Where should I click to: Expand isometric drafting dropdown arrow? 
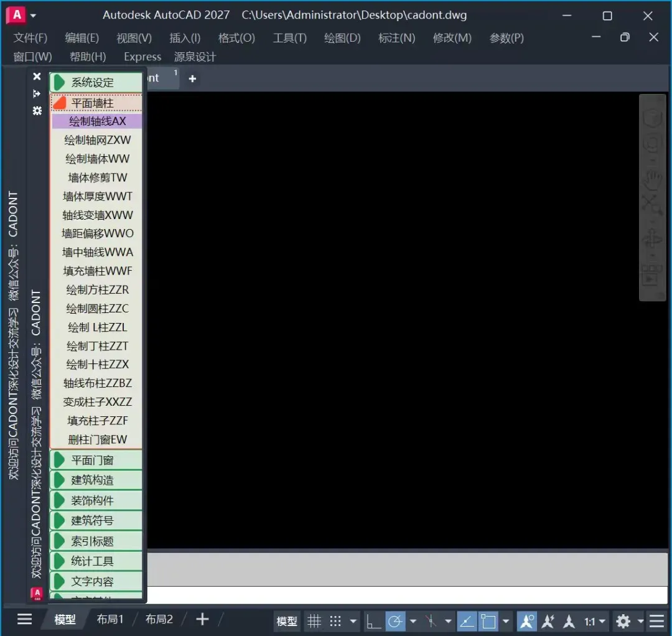pyautogui.click(x=448, y=621)
